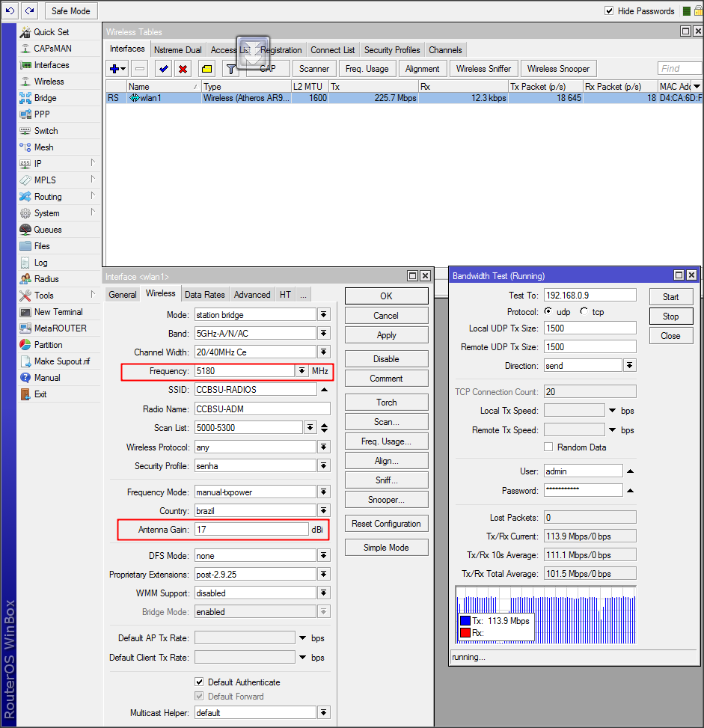The image size is (704, 728).
Task: Uncheck the Default Authenticate checkbox
Action: (199, 682)
